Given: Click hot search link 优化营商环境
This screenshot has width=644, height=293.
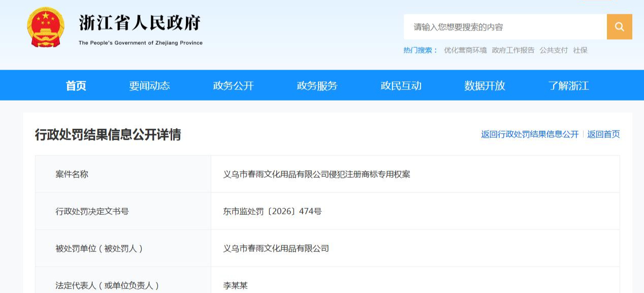Looking at the screenshot, I should (x=465, y=50).
